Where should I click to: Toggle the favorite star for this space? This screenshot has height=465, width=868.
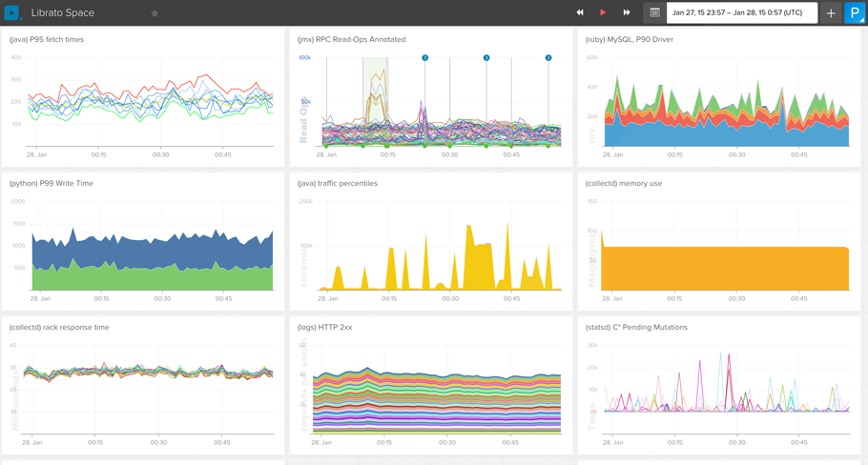155,13
